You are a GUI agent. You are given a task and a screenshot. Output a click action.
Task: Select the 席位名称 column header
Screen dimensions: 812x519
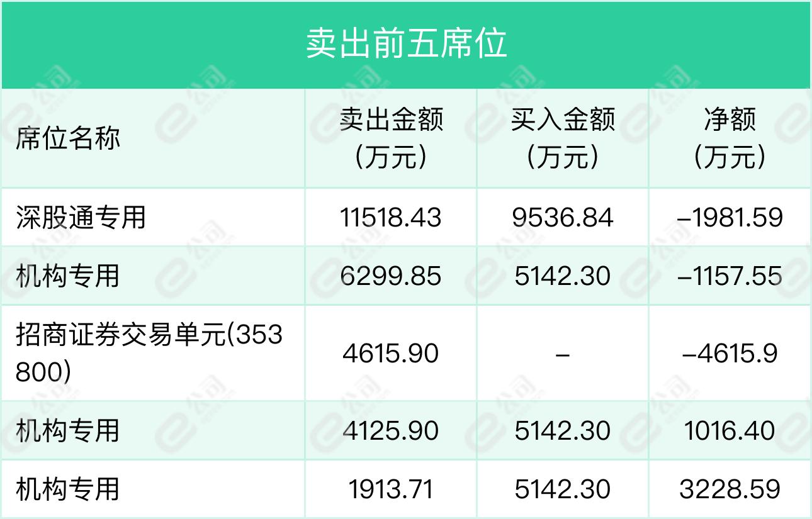[x=68, y=138]
